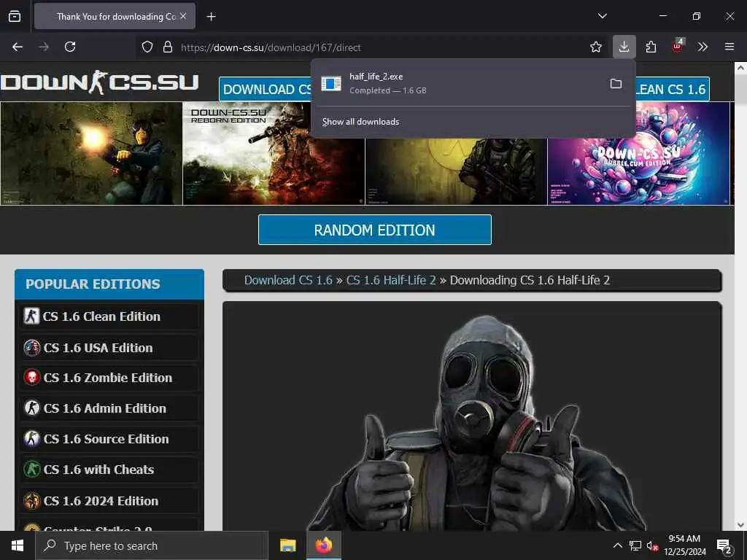
Task: Show site security padlock info
Action: (x=168, y=47)
